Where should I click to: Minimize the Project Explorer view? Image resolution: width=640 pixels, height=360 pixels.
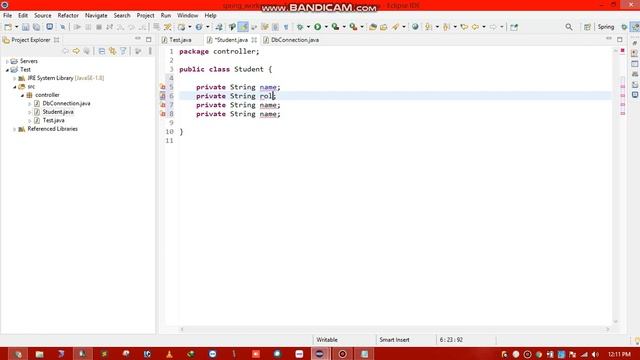pos(138,39)
